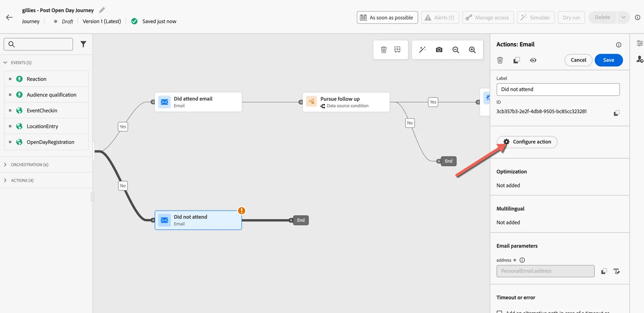Expand the ACTIONS section

pos(6,181)
